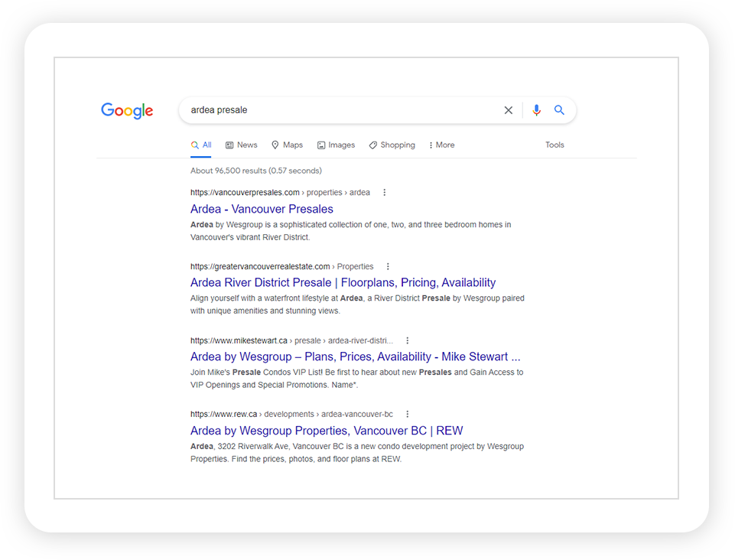
Task: Click the 'About 96,500 results' text
Action: [256, 171]
